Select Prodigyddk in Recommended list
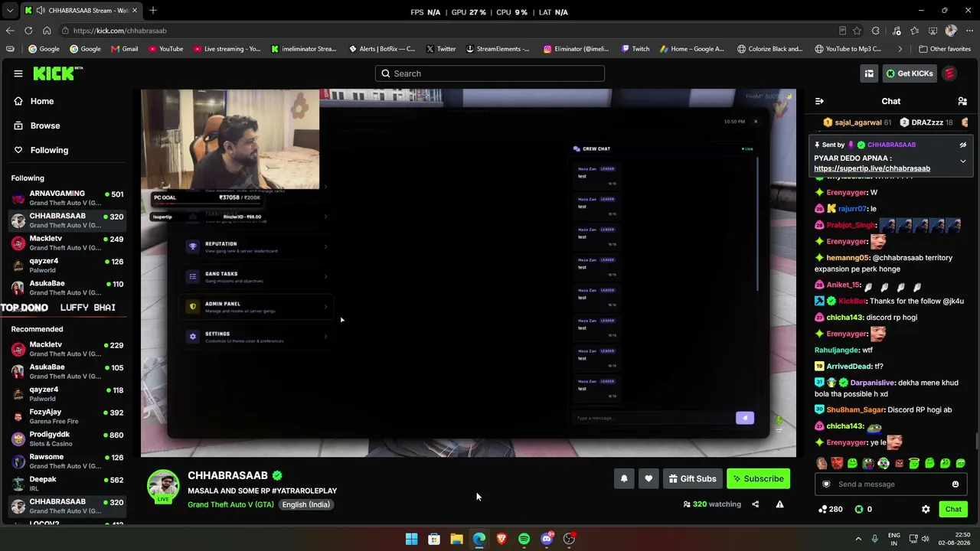 pos(67,439)
